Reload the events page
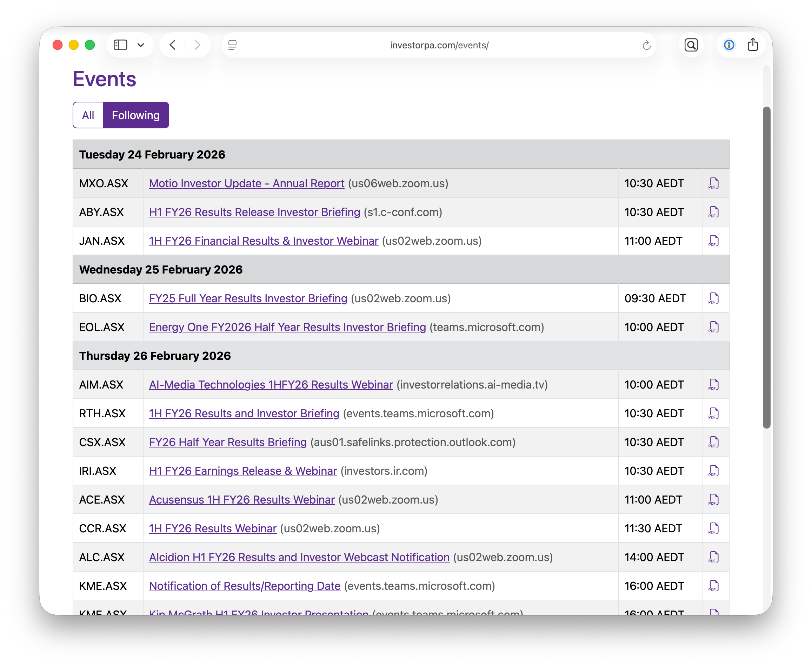 tap(646, 45)
